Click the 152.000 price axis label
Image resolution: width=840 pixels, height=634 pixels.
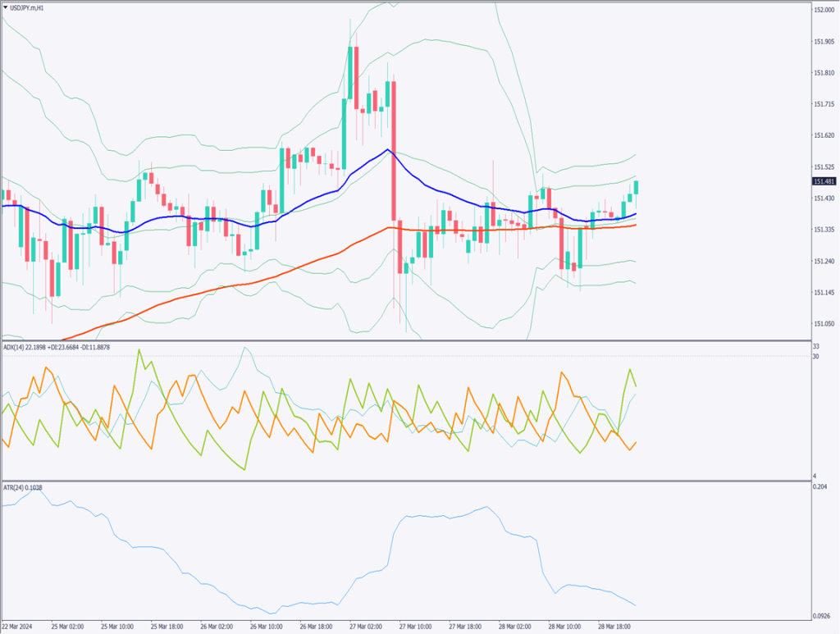[x=824, y=10]
